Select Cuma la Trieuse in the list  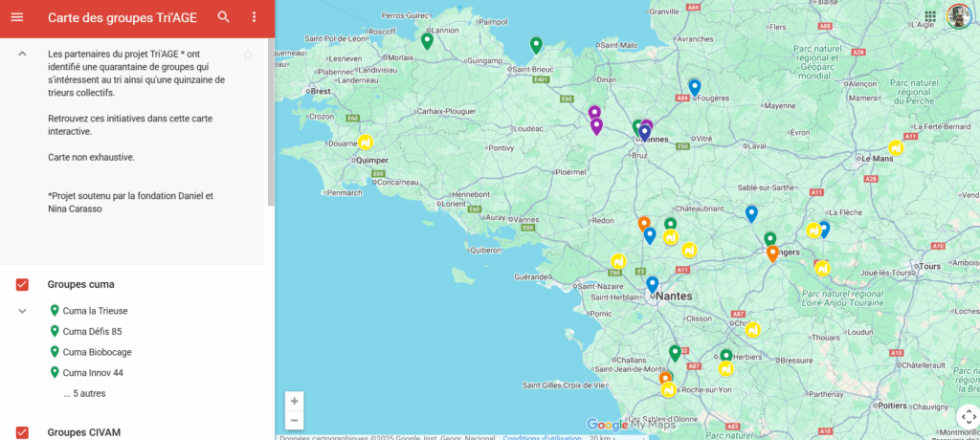(x=95, y=311)
